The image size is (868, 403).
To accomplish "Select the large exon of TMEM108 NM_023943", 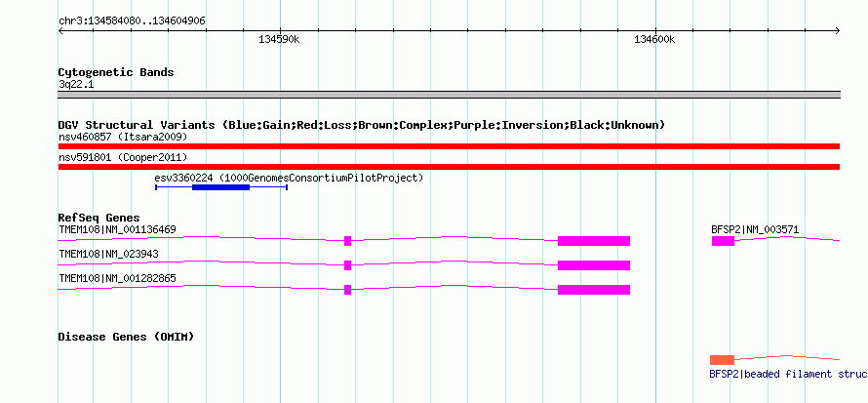I will [594, 265].
